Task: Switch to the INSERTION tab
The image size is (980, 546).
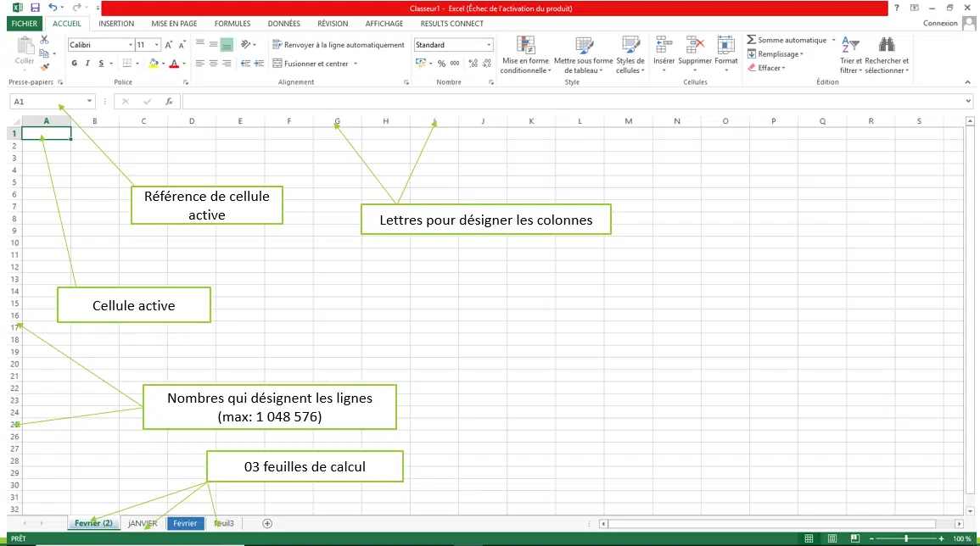Action: [x=116, y=24]
